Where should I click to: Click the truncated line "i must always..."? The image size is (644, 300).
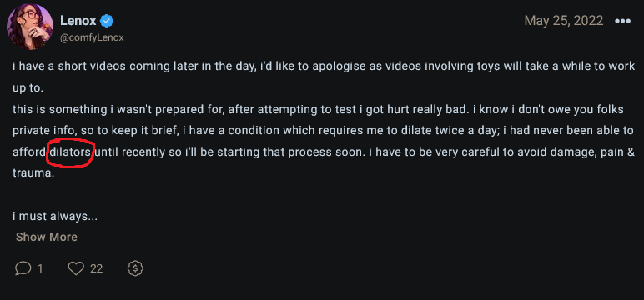tap(55, 217)
